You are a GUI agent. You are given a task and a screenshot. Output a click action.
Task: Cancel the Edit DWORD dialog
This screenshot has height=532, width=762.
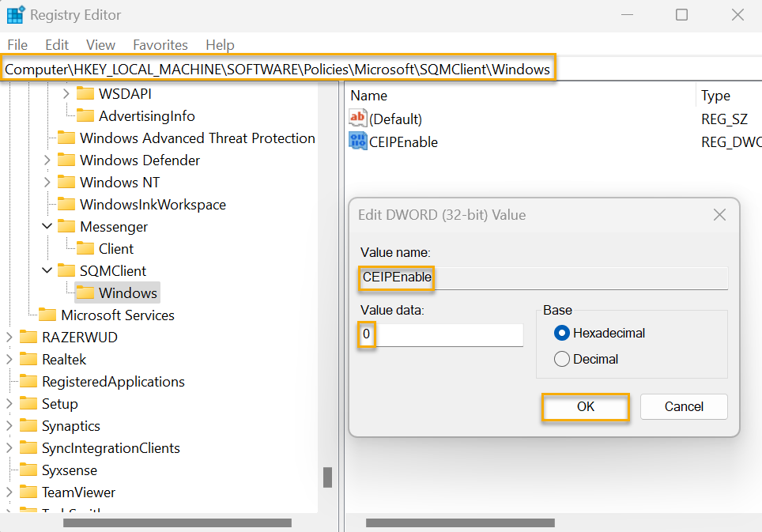(684, 406)
